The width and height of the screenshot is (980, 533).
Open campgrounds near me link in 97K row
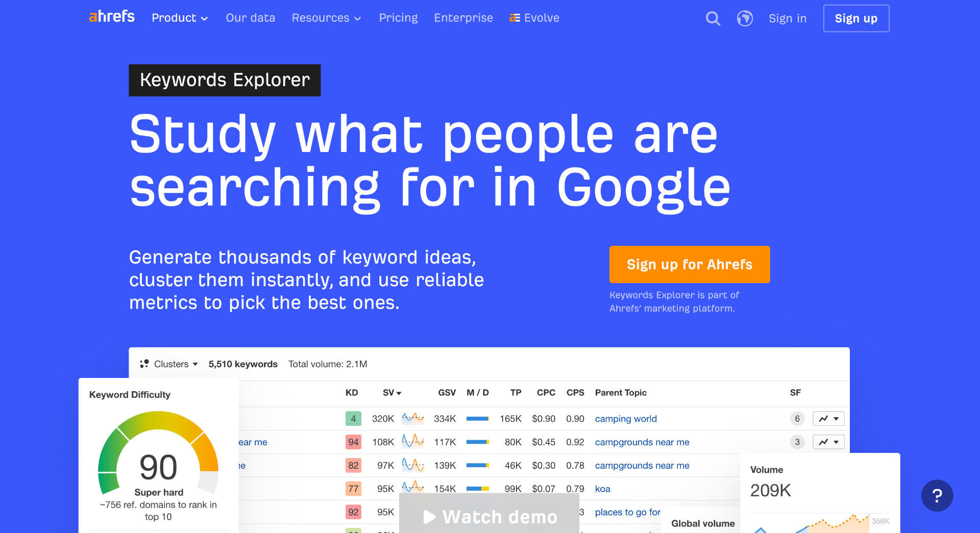pyautogui.click(x=642, y=466)
